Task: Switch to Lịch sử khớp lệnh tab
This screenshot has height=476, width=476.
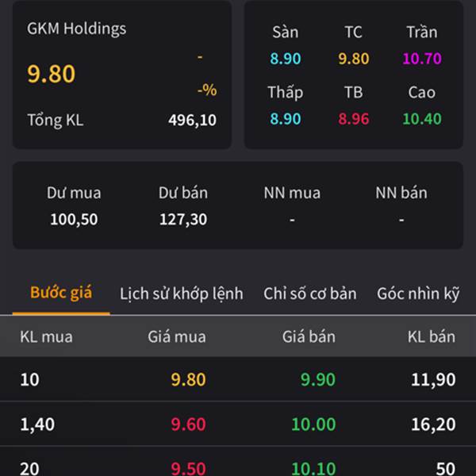Action: tap(182, 294)
